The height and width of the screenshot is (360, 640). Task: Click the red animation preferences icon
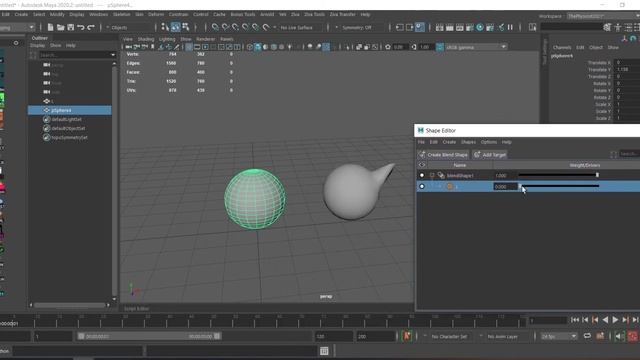click(x=633, y=336)
